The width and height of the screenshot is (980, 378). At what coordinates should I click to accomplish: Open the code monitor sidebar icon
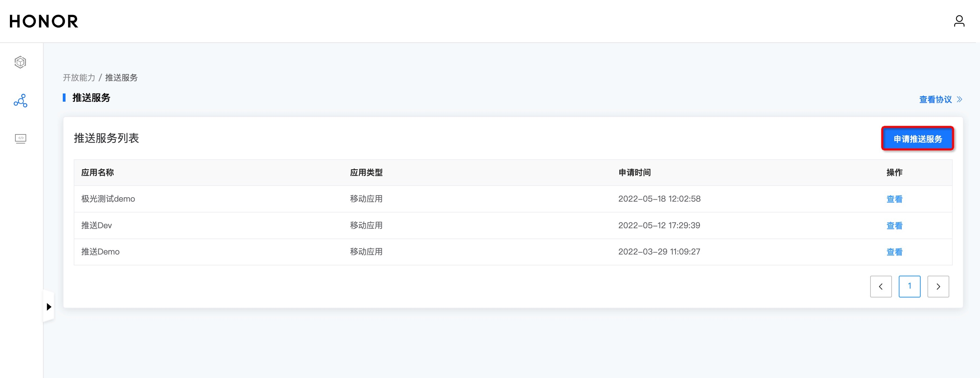click(x=20, y=139)
